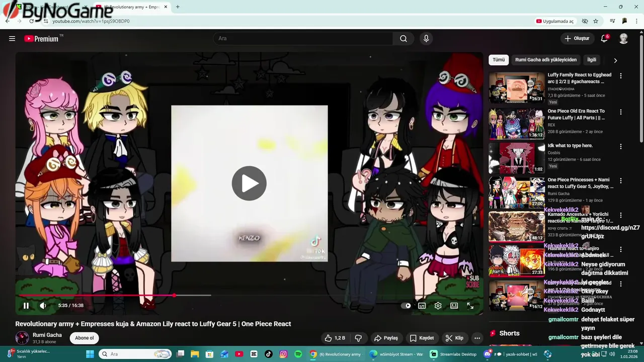Click the 'Paylaş' share button
The image size is (644, 362).
point(386,338)
